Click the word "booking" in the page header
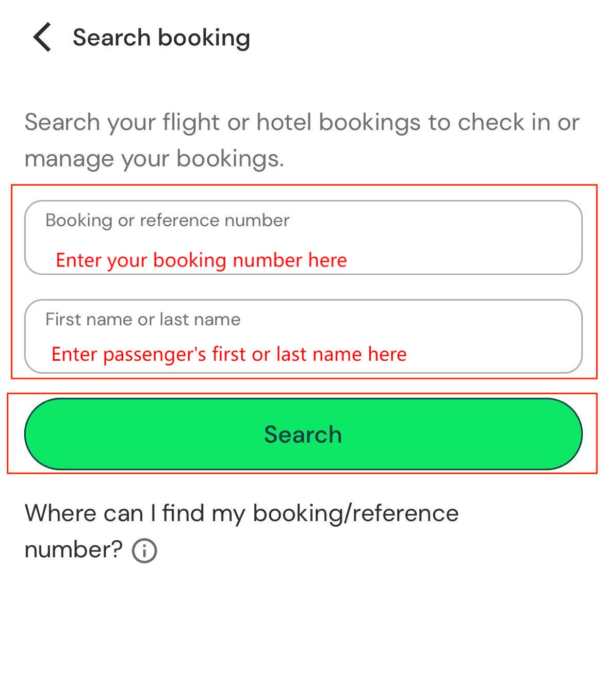 pos(204,38)
